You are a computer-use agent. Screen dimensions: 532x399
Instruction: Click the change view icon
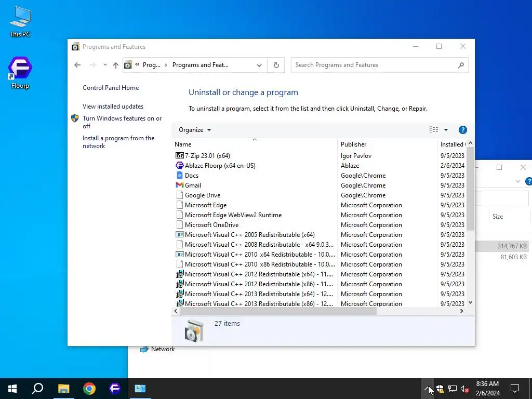point(434,130)
